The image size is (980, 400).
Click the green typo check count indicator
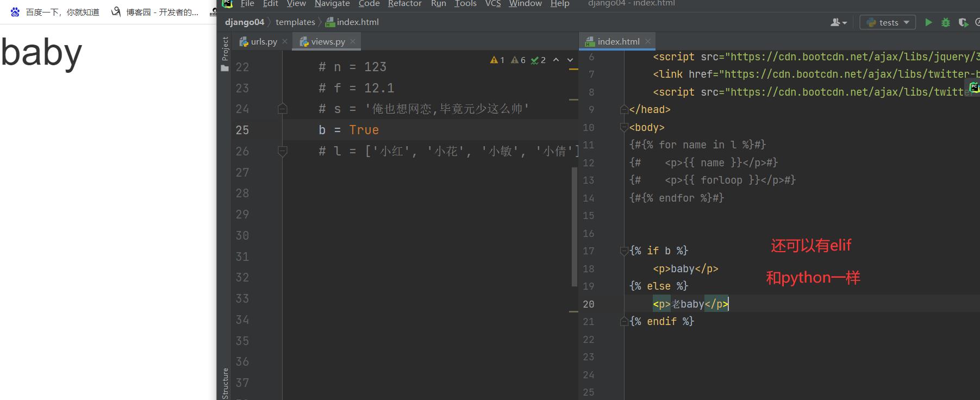(538, 60)
